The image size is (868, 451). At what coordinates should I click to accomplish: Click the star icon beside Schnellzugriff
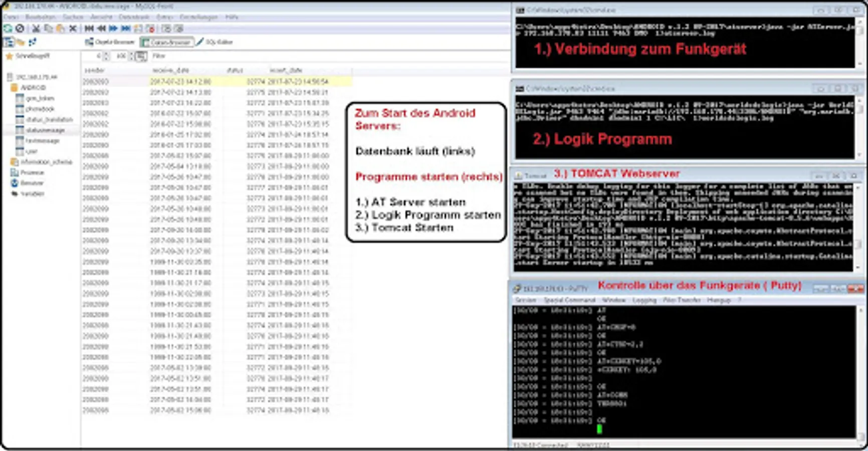[9, 56]
